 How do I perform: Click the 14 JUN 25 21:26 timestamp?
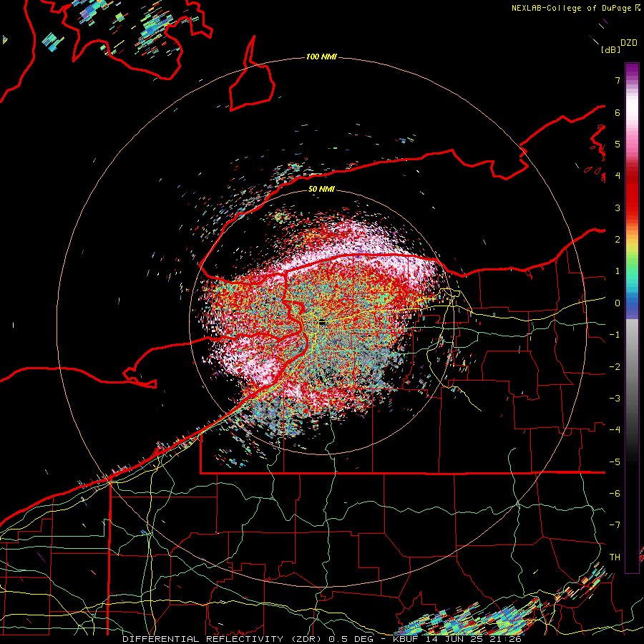tap(474, 639)
